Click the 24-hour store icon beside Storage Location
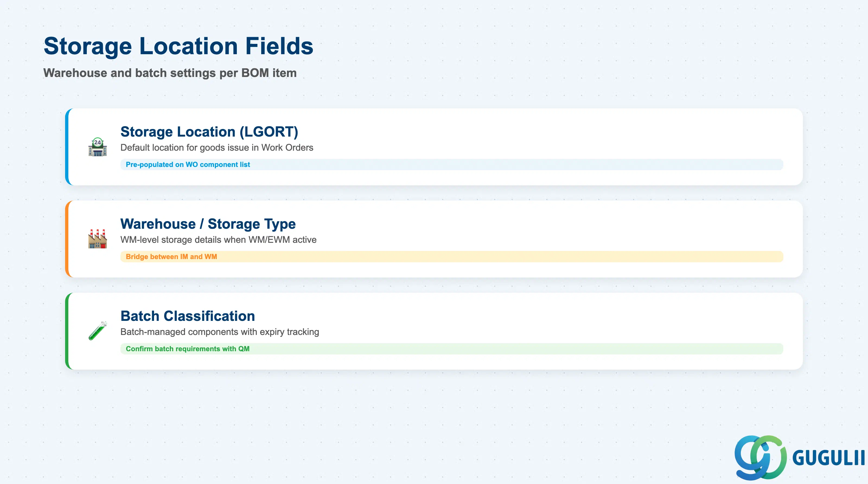868x484 pixels. (98, 147)
